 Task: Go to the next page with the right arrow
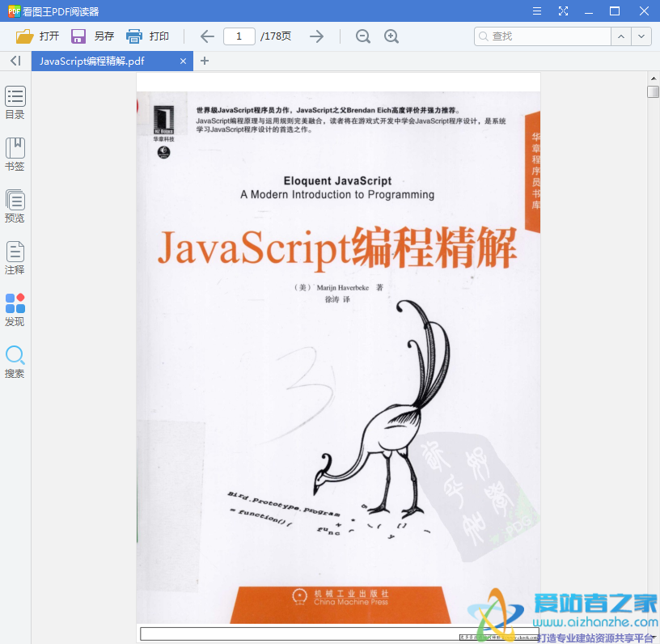click(315, 36)
